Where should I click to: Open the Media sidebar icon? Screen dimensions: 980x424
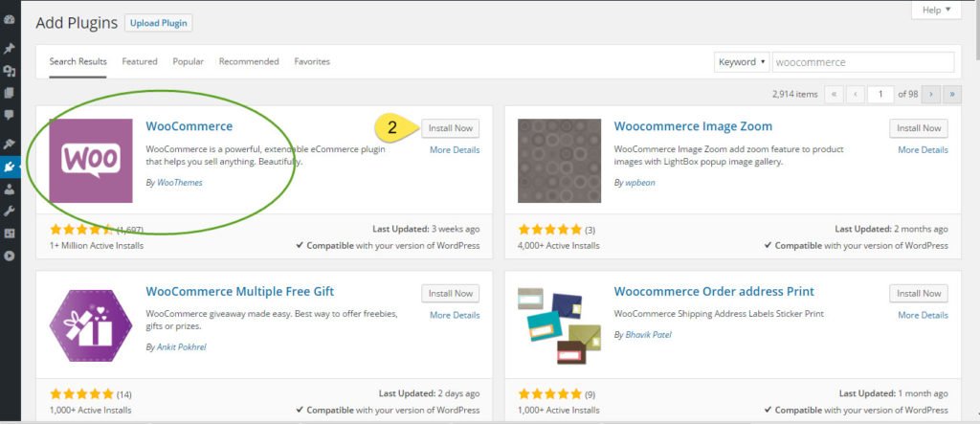click(9, 71)
